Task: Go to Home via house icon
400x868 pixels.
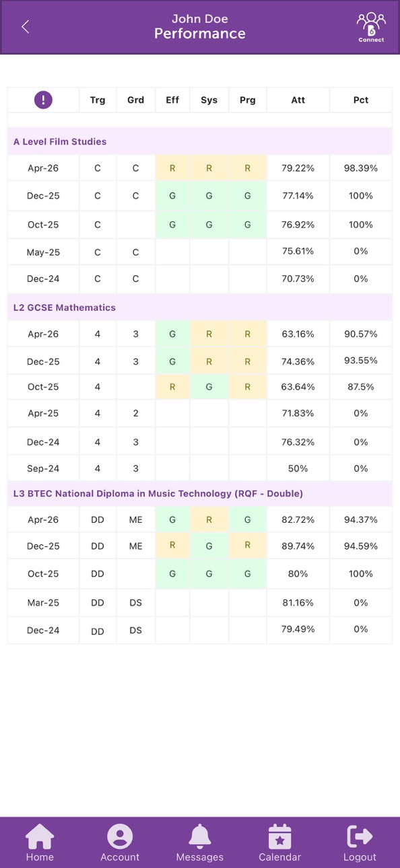Action: (40, 842)
